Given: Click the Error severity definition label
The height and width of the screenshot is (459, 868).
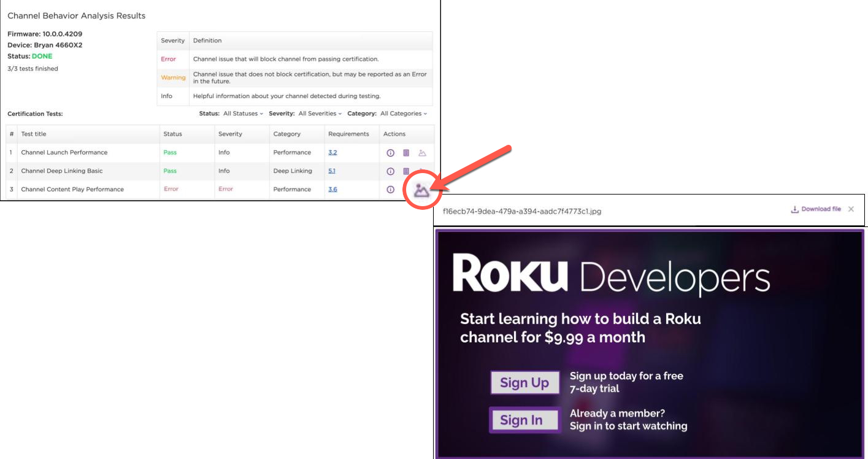Looking at the screenshot, I should pos(168,59).
